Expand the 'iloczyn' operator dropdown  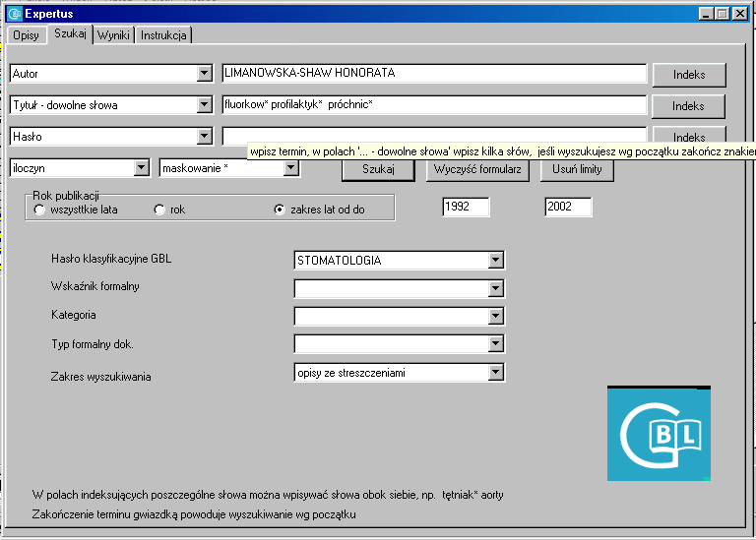point(141,168)
